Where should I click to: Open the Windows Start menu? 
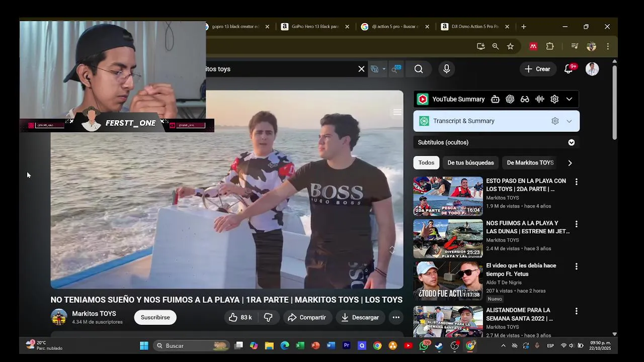(x=144, y=345)
